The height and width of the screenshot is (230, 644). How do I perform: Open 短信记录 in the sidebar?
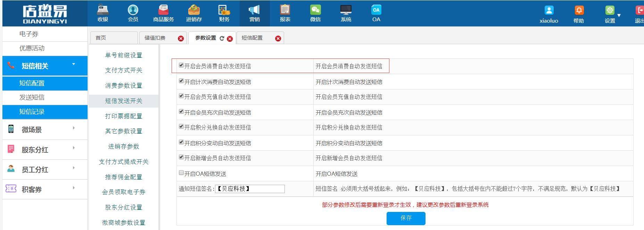click(45, 112)
